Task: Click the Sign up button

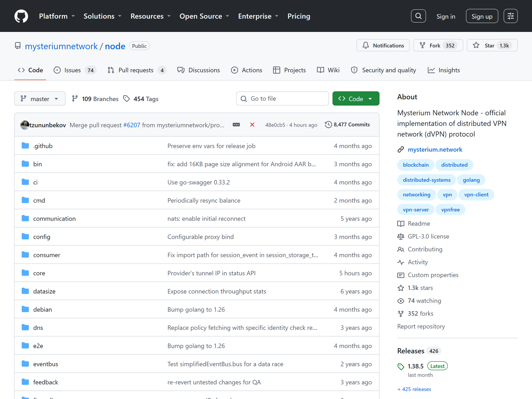Action: tap(482, 16)
